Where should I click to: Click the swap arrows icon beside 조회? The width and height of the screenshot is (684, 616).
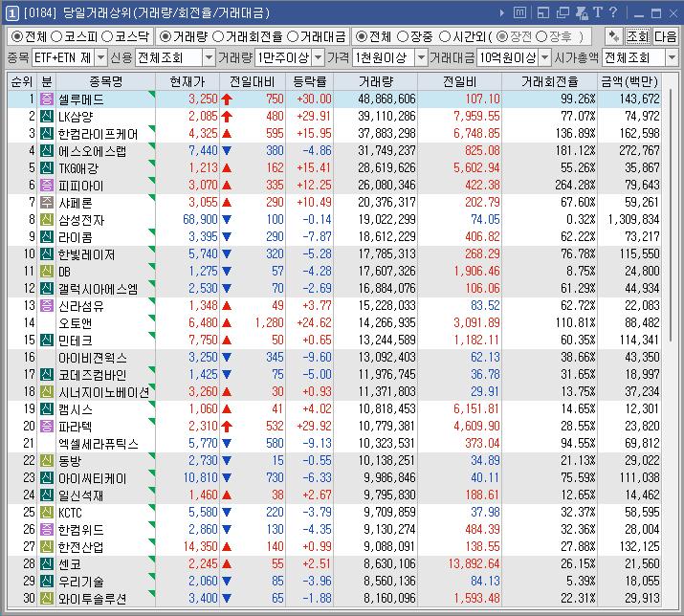[614, 36]
